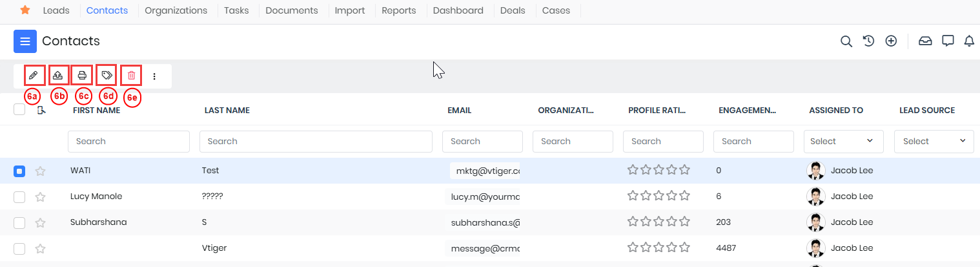This screenshot has height=267, width=980.
Task: Open the blue hamburger menu button
Action: click(x=25, y=41)
